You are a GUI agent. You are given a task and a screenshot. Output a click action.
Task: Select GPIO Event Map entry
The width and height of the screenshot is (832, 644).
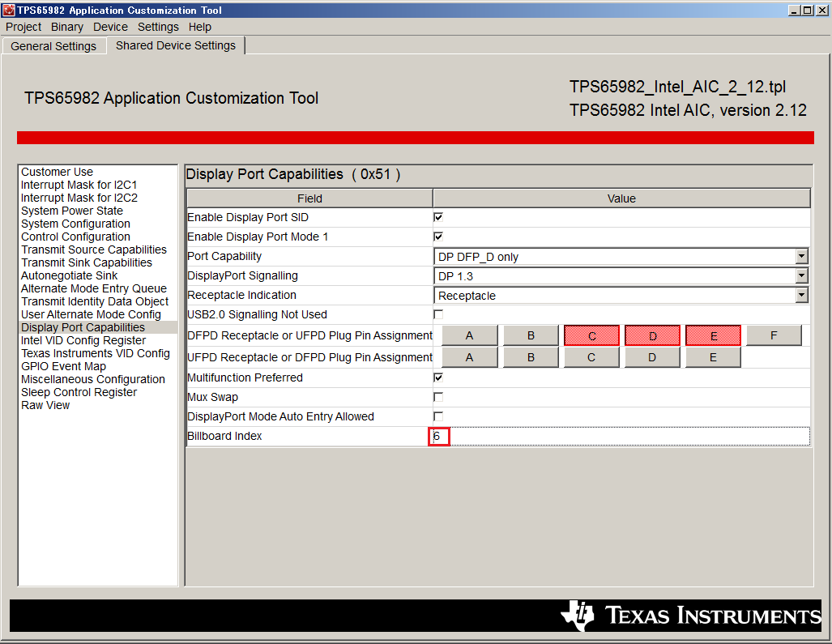point(63,367)
